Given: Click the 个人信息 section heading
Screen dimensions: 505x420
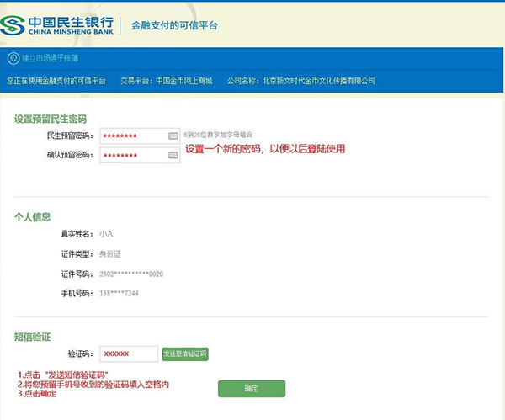Looking at the screenshot, I should (x=32, y=216).
